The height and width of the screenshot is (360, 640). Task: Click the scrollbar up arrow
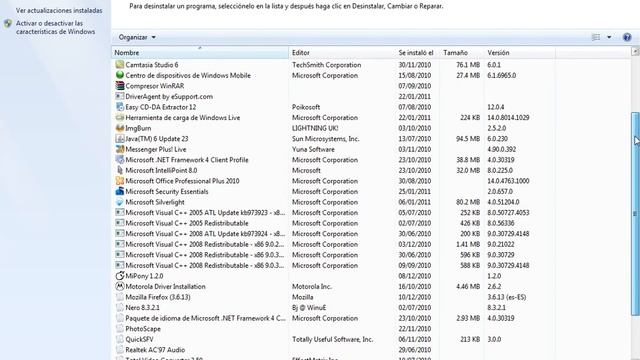click(x=636, y=51)
